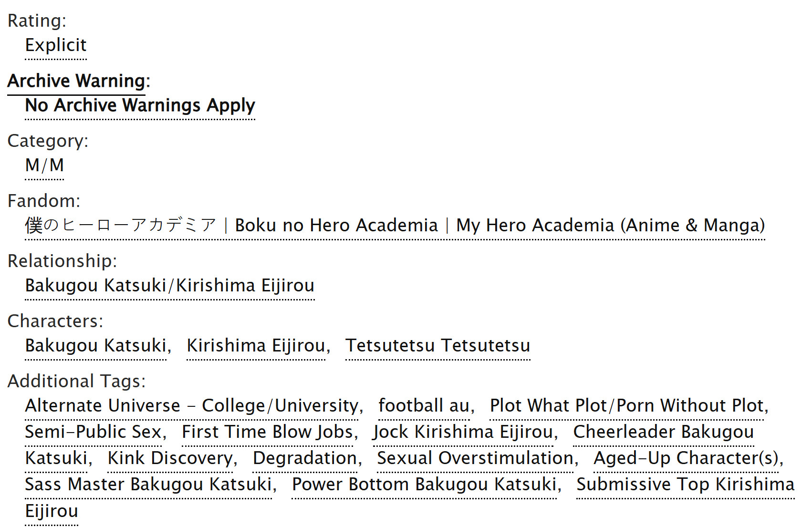812x527 pixels.
Task: Open the Tetsutetsu Tetsutetsu character tag
Action: click(437, 346)
